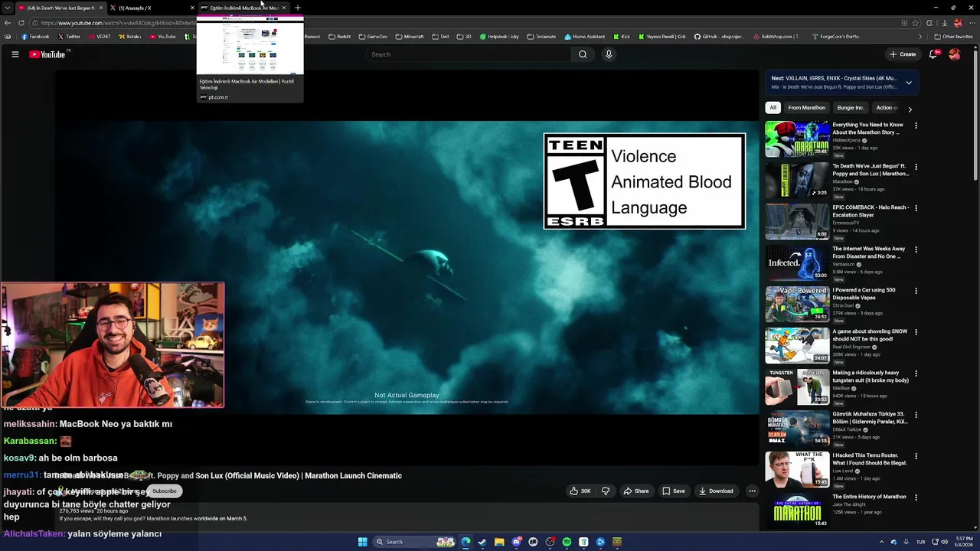Open the video's more actions ellipsis
The height and width of the screenshot is (551, 980).
pyautogui.click(x=752, y=491)
